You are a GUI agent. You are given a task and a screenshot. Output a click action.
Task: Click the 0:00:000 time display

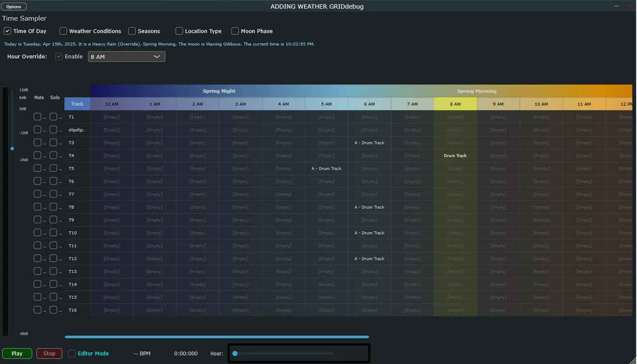pos(186,354)
